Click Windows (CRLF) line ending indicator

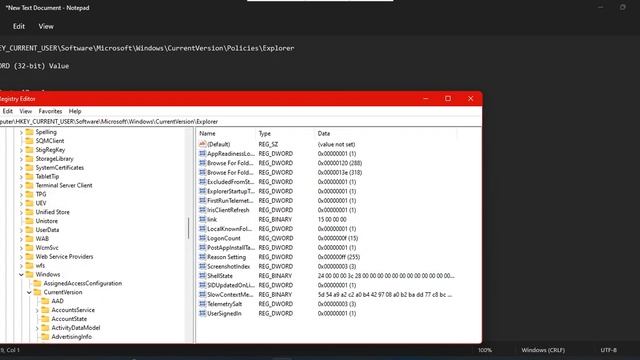pos(543,350)
